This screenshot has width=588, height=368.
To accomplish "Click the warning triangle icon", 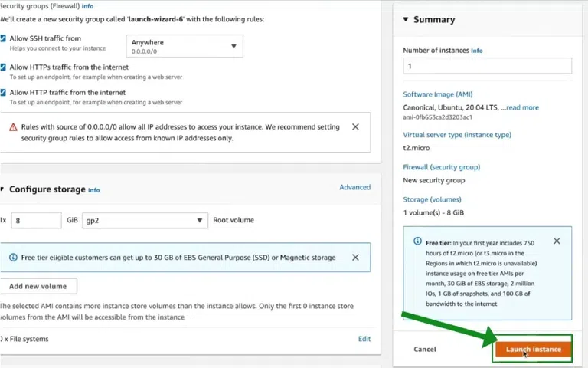I will (x=13, y=127).
